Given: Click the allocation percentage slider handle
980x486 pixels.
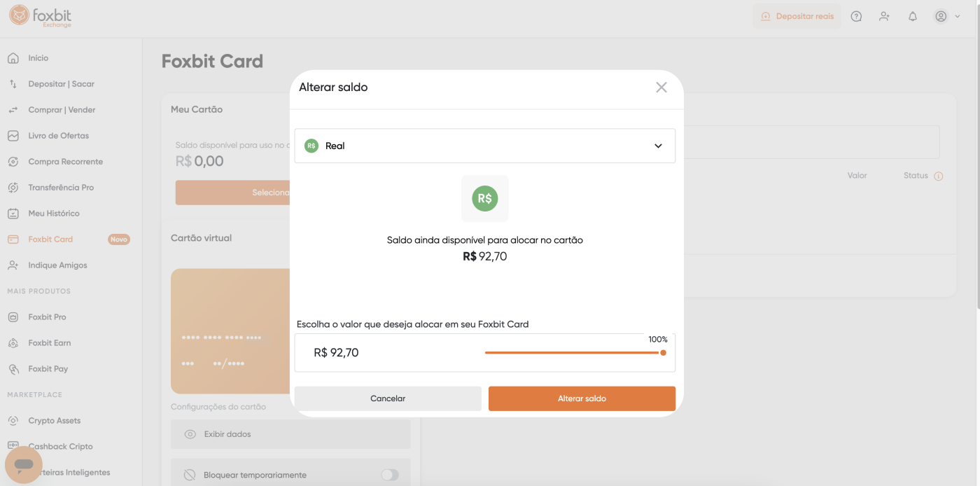Looking at the screenshot, I should [663, 352].
